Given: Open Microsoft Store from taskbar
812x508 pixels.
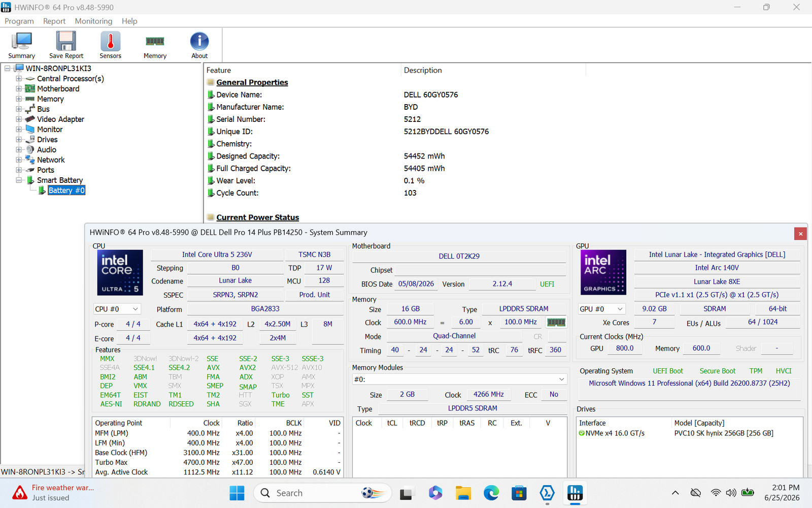Looking at the screenshot, I should [x=519, y=493].
